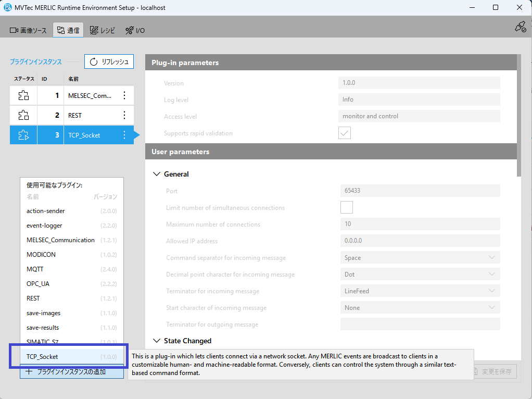Choose save-images from available plug-ins
Screen dimensions: 532x399
click(x=72, y=313)
